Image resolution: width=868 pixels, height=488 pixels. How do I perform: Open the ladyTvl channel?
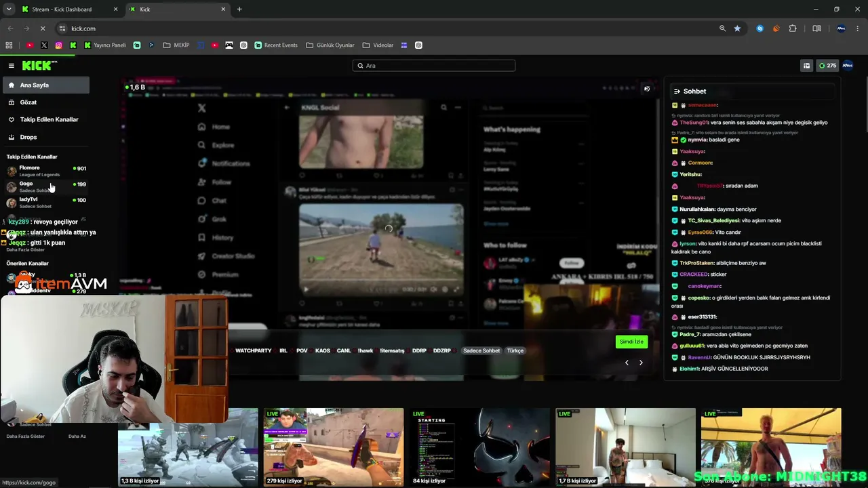pos(46,203)
